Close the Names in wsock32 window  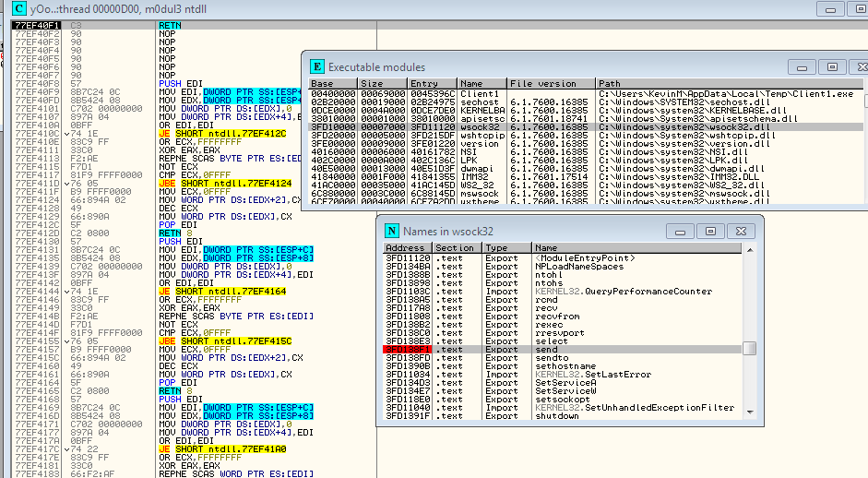[x=742, y=231]
